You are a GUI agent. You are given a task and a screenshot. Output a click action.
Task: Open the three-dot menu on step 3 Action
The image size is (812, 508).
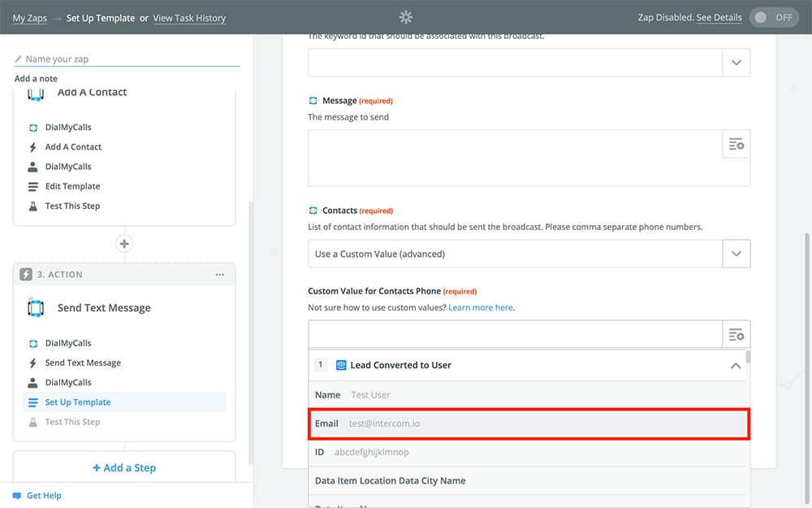(x=220, y=275)
